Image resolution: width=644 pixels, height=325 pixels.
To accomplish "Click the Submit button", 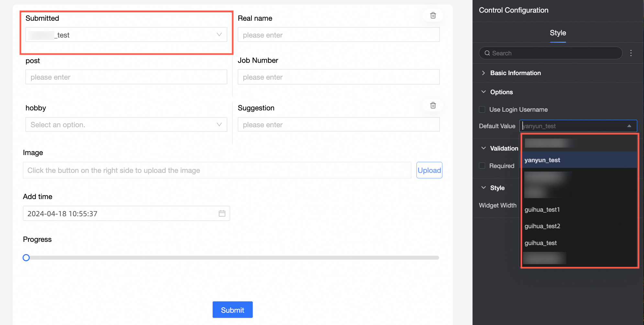I will coord(232,310).
